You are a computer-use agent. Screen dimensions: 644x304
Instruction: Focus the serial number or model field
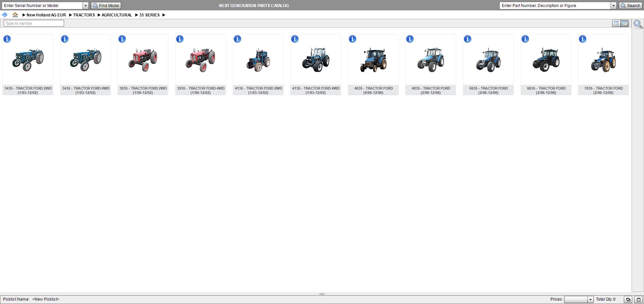42,6
